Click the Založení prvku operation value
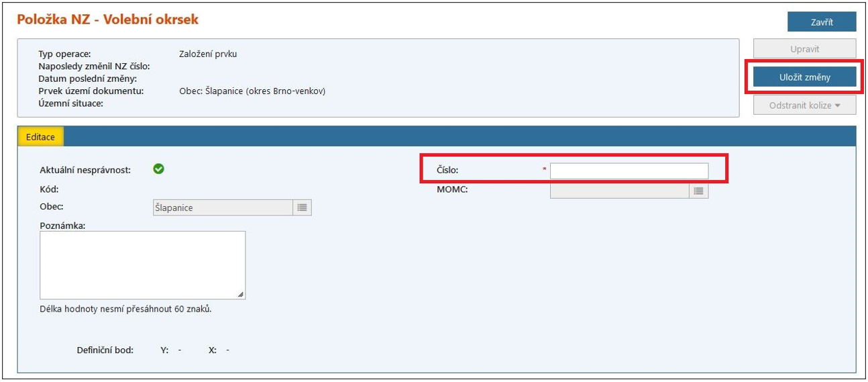The image size is (868, 382). click(x=208, y=54)
